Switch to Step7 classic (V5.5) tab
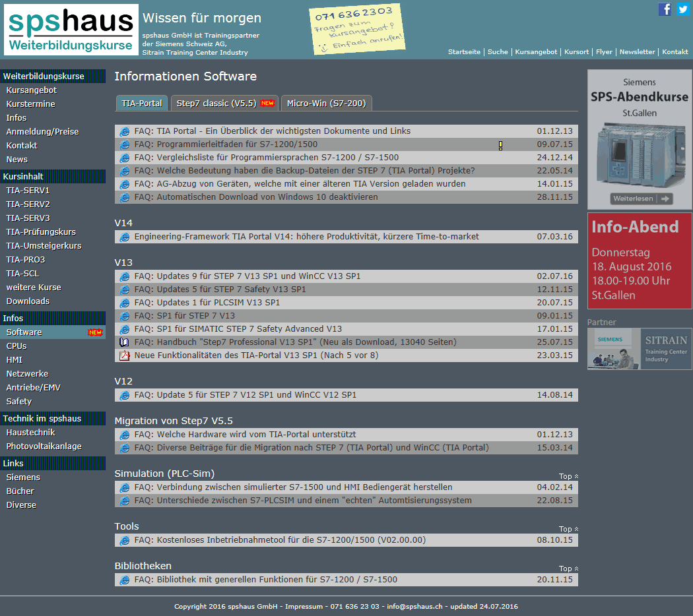Viewport: 693px width, 616px height. (224, 104)
